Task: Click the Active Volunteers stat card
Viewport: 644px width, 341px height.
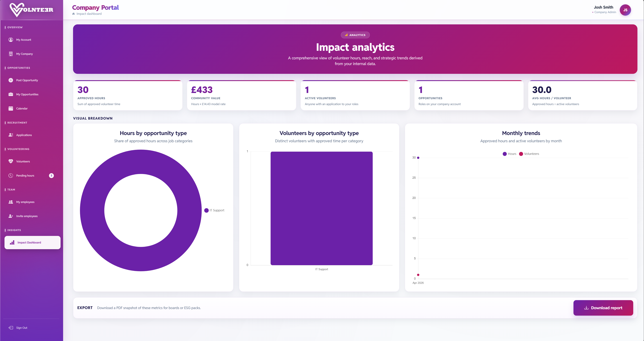Action: pyautogui.click(x=355, y=95)
